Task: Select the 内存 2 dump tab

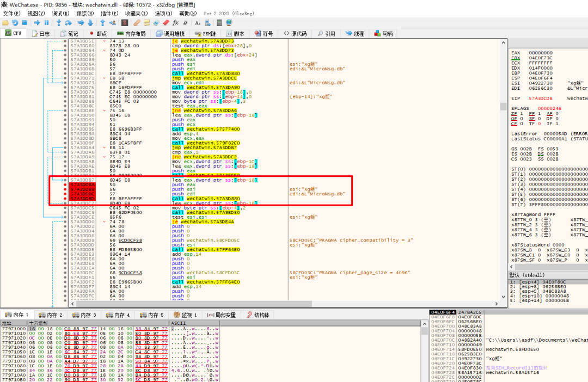Action: (51, 315)
